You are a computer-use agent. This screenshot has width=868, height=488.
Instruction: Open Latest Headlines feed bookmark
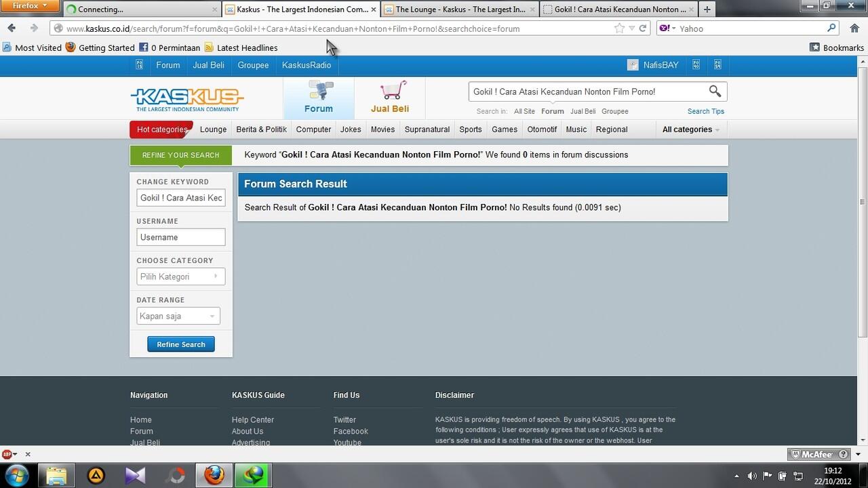(x=241, y=47)
